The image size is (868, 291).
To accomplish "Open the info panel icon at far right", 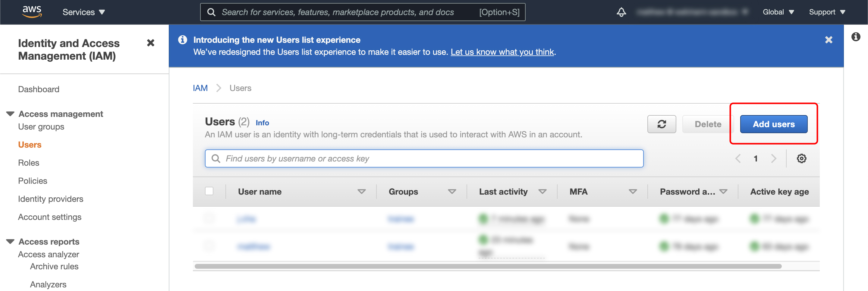I will (856, 37).
